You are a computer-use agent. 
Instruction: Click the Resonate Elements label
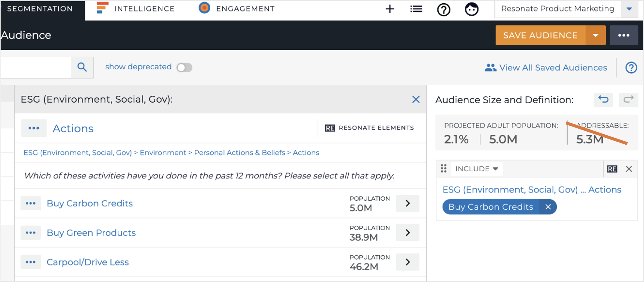coord(376,128)
